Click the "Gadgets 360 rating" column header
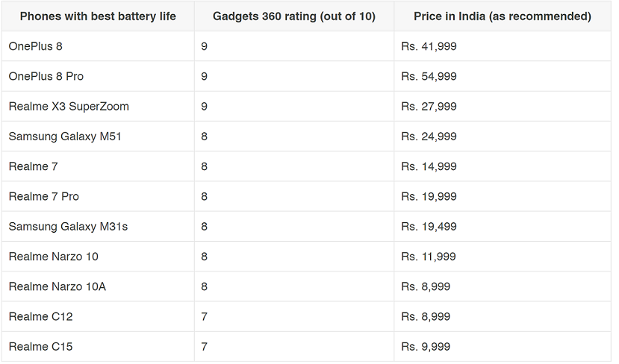The height and width of the screenshot is (364, 619). pos(293,16)
